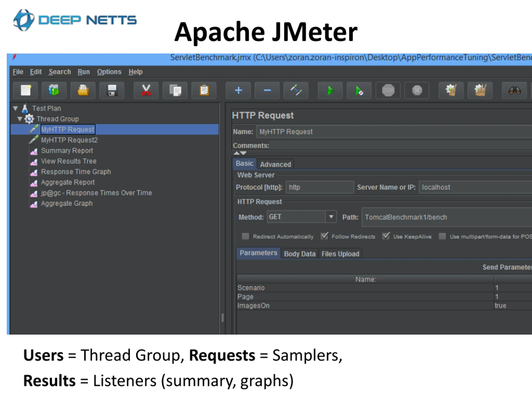532x399 pixels.
Task: Click Start no pauses icon
Action: click(x=359, y=90)
